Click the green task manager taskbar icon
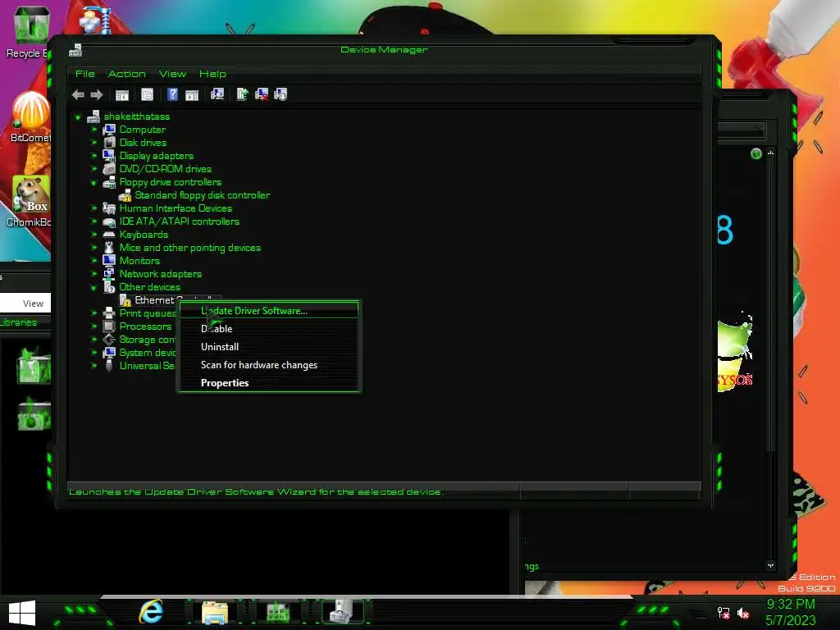The width and height of the screenshot is (840, 630). coord(278,612)
